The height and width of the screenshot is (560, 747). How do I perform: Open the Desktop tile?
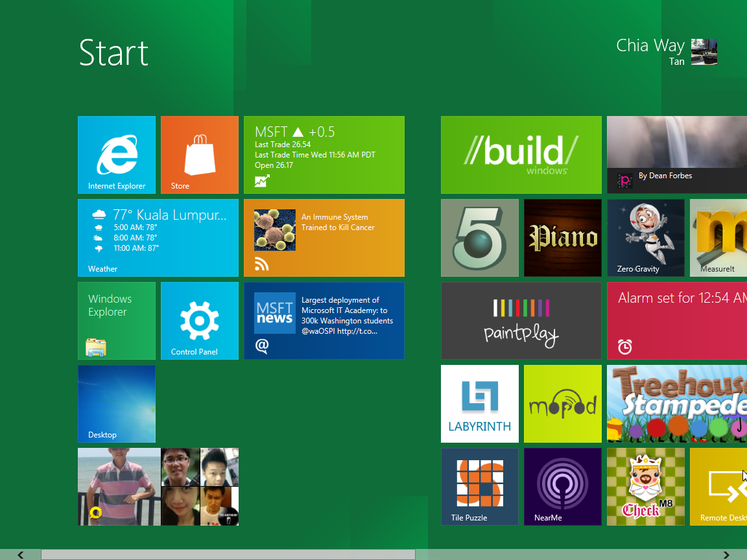tap(117, 404)
